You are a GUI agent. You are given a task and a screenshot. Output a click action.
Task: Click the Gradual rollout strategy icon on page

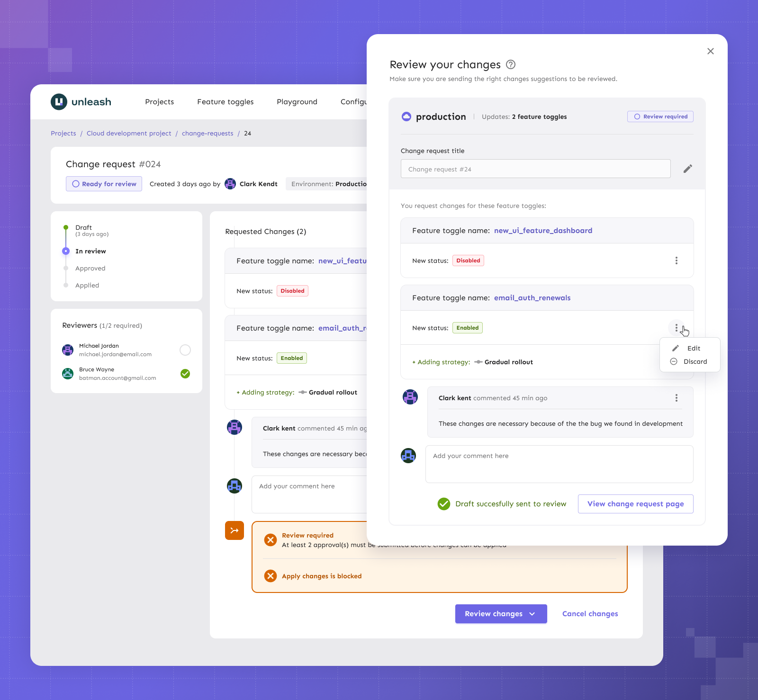[303, 392]
